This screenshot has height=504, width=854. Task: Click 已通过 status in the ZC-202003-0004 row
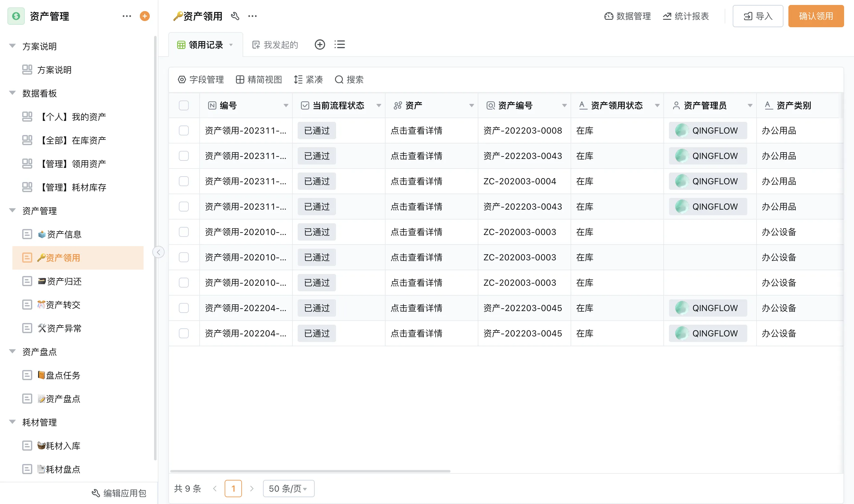[x=317, y=181]
